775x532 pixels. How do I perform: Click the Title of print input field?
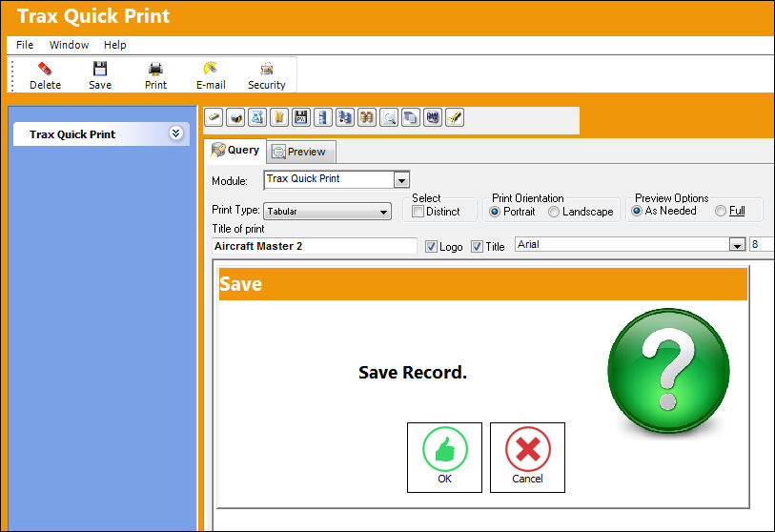click(x=315, y=246)
